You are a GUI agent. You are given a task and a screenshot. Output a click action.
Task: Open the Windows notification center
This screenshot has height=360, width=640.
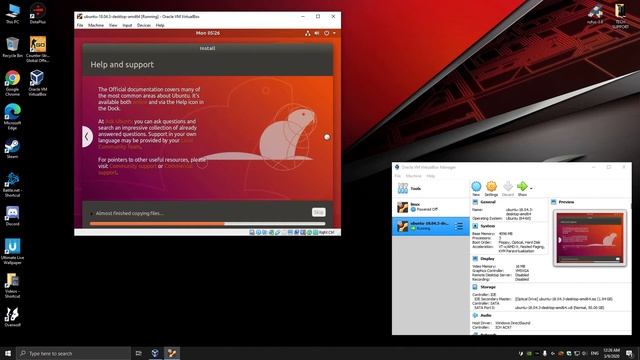coord(629,353)
